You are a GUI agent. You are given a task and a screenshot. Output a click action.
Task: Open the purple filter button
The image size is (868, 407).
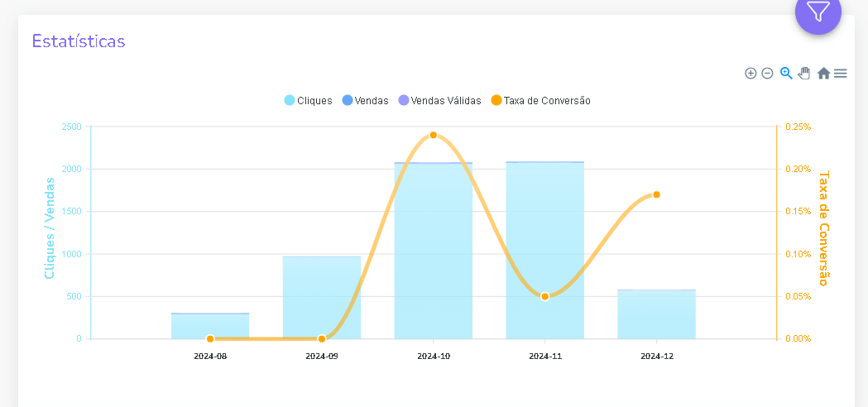pos(818,12)
